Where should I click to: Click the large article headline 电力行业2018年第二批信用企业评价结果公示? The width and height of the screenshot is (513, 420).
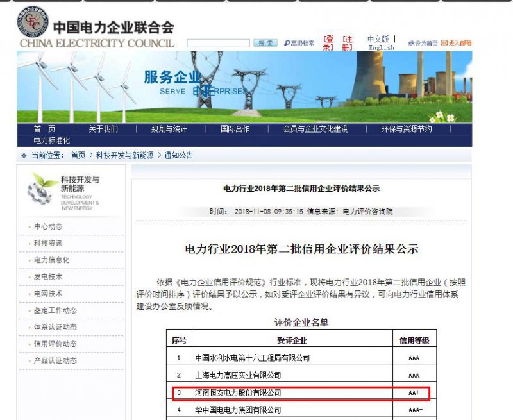pyautogui.click(x=301, y=249)
